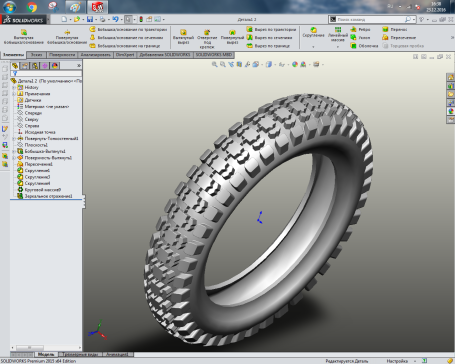
Task: Open the Поверхности ribbon tab
Action: point(62,55)
